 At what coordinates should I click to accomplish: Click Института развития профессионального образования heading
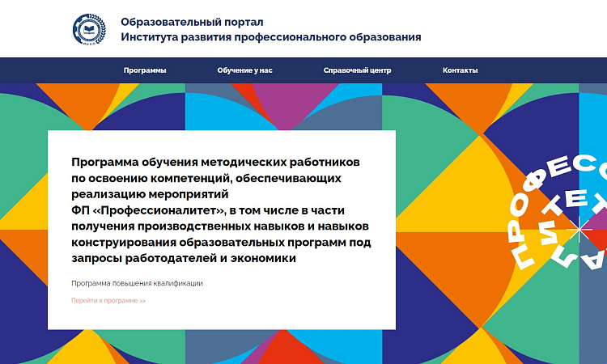(271, 37)
